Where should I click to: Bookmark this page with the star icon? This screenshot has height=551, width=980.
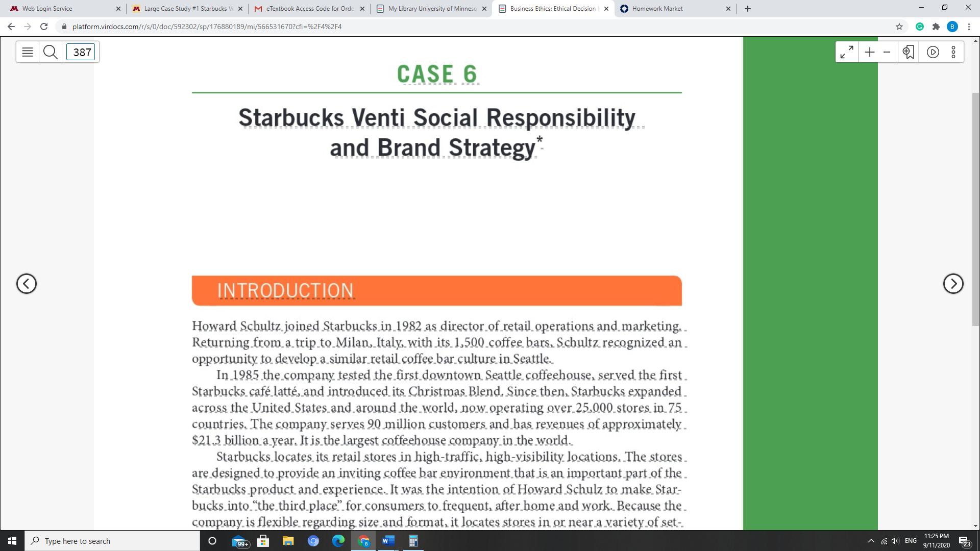click(899, 27)
